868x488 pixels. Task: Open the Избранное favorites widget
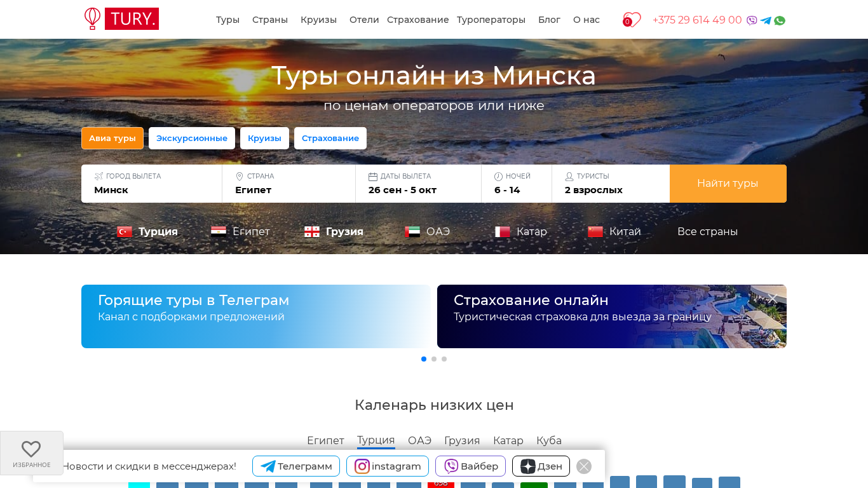click(32, 453)
